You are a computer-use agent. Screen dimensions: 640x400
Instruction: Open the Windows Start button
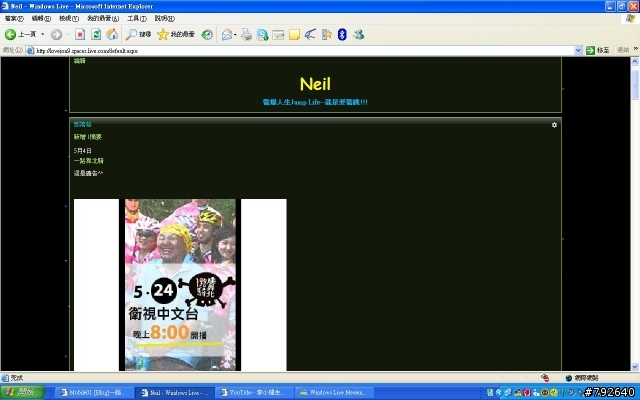22,393
